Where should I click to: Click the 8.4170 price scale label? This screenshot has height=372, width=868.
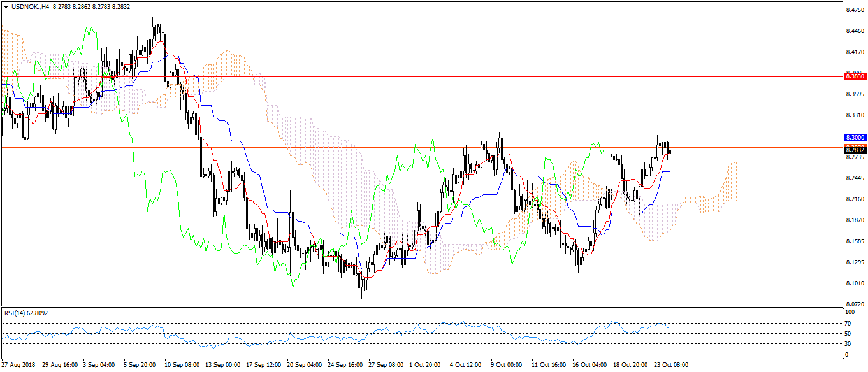click(854, 52)
